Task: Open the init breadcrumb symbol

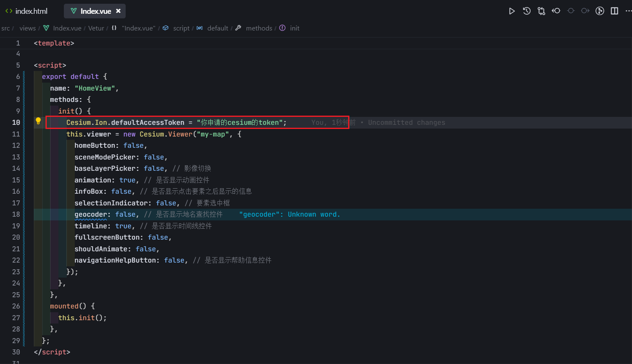Action: (289, 28)
